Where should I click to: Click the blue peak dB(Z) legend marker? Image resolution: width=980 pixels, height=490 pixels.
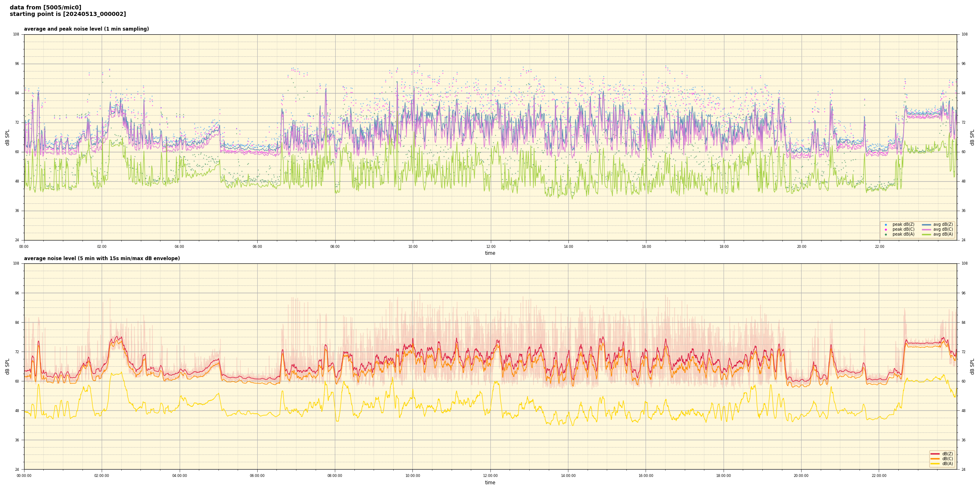pos(886,225)
